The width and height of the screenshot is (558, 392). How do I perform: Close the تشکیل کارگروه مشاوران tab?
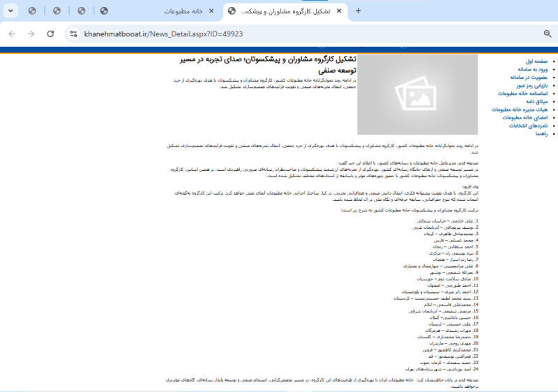(x=339, y=11)
